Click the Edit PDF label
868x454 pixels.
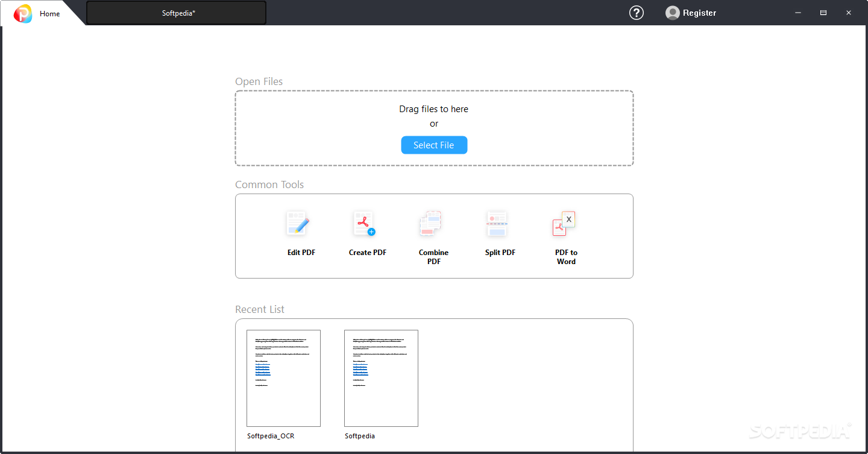click(x=301, y=253)
